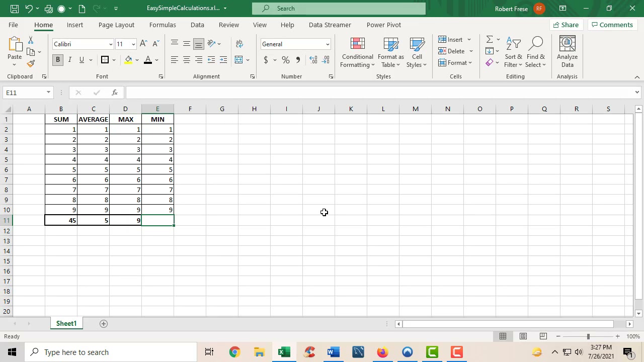Viewport: 644px width, 362px height.
Task: Click the yellow Fill Color button
Action: click(128, 60)
